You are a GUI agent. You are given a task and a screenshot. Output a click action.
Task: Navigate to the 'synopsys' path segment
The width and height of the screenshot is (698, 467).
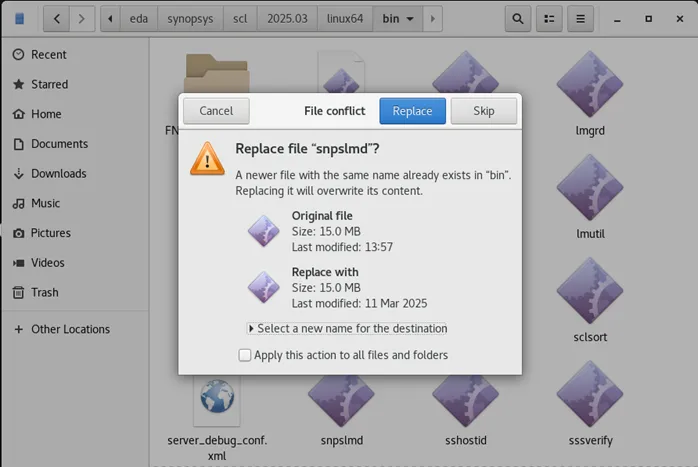pyautogui.click(x=190, y=19)
